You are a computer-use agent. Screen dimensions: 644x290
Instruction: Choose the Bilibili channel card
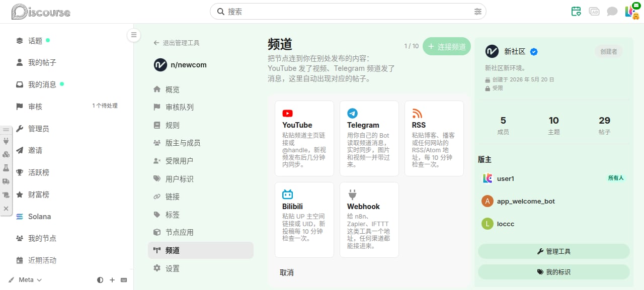click(x=304, y=220)
